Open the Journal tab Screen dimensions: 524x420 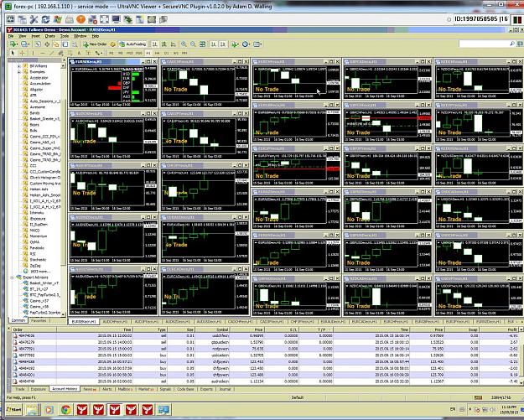pyautogui.click(x=225, y=389)
